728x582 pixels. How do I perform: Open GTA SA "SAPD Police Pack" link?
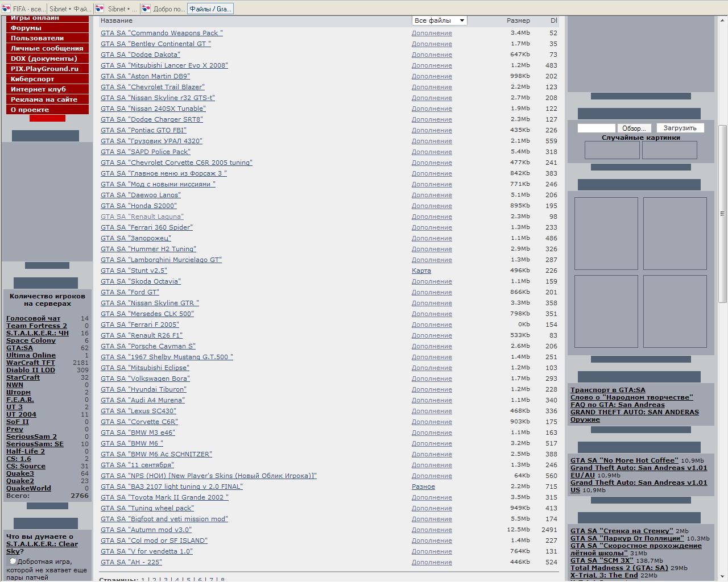click(x=146, y=152)
